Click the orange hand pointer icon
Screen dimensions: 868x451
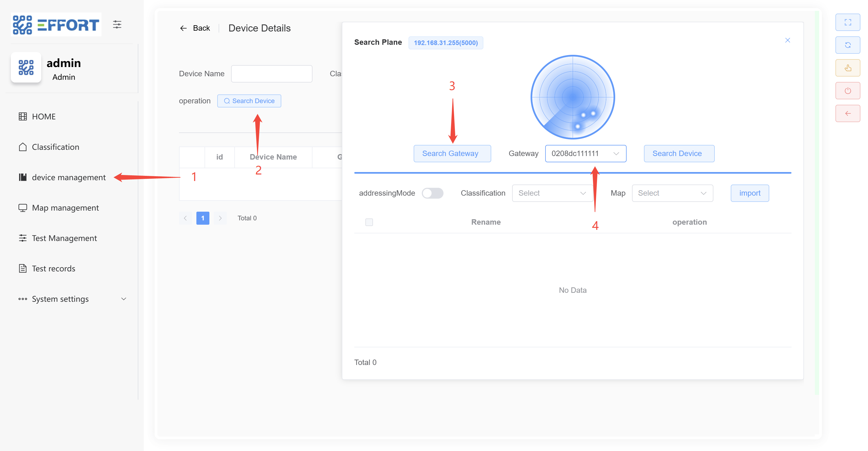pos(847,68)
